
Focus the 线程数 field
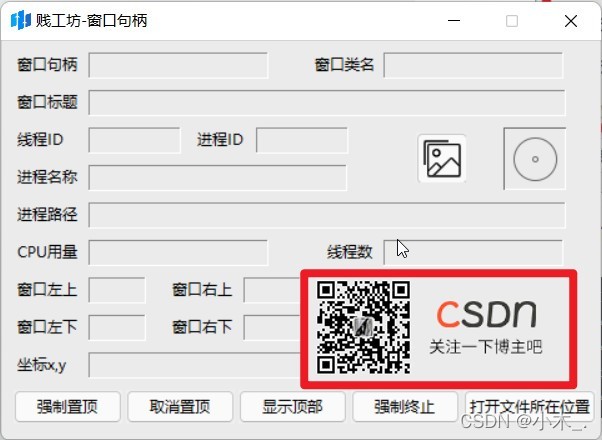(473, 252)
